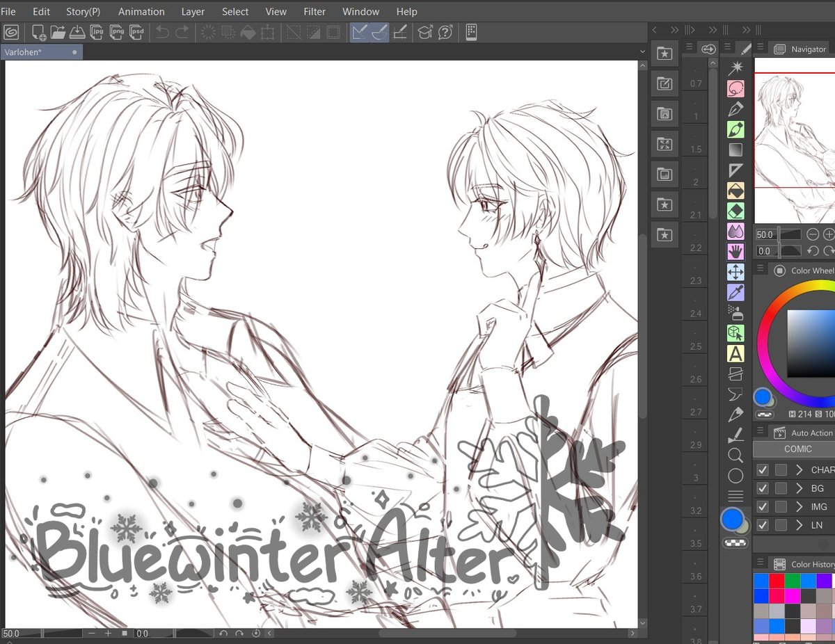This screenshot has width=835, height=644.
Task: Toggle BG auto action checkbox
Action: point(763,488)
